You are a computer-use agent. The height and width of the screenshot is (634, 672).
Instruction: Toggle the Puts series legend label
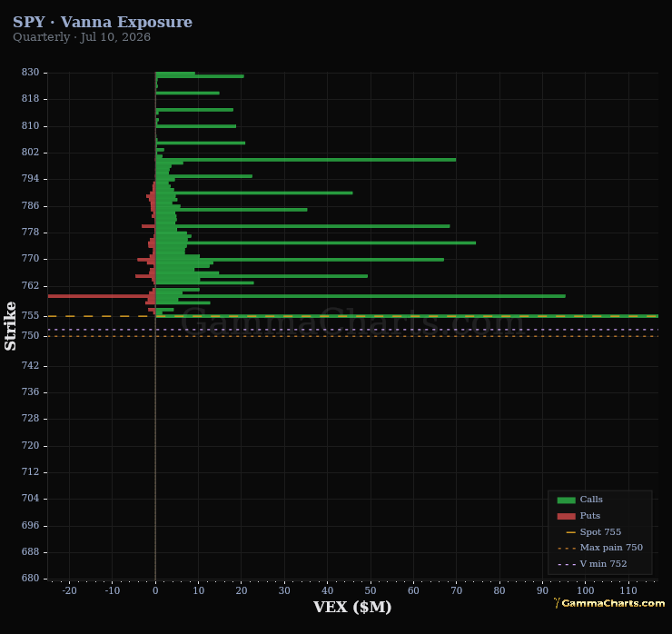(x=589, y=516)
